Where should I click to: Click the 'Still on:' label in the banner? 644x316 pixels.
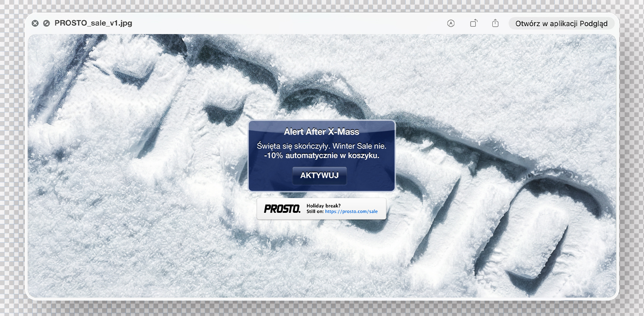[x=315, y=211]
